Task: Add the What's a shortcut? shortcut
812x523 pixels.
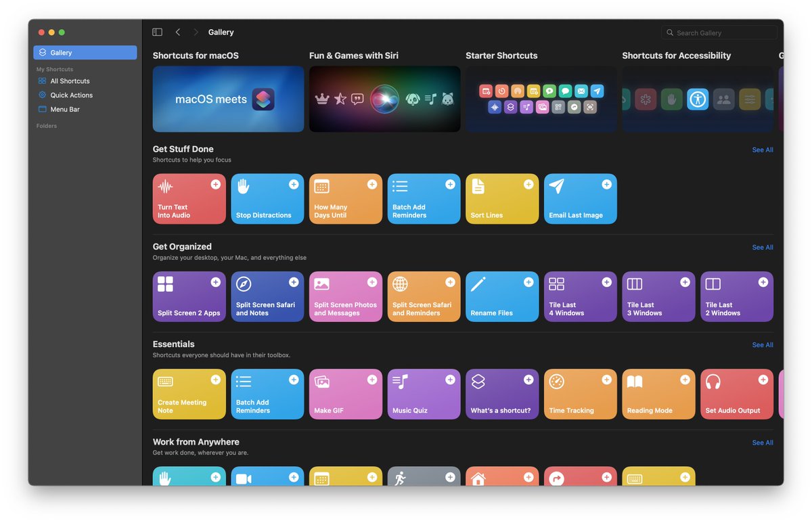Action: tap(528, 380)
